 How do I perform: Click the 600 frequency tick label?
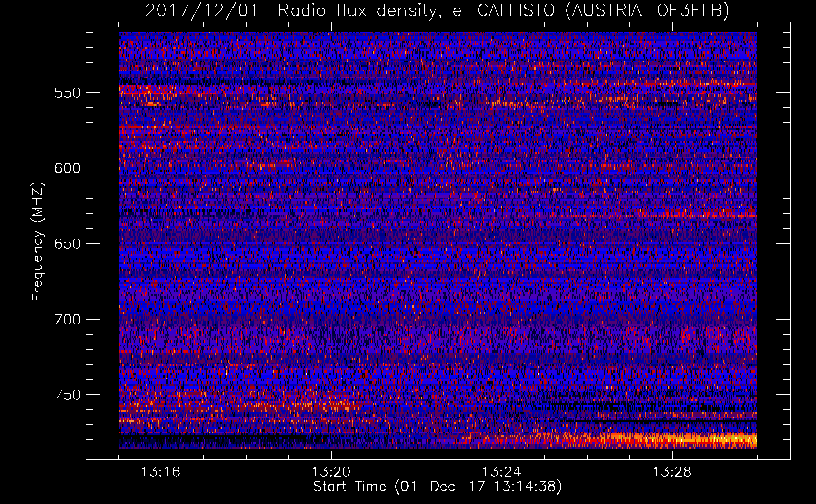(68, 168)
